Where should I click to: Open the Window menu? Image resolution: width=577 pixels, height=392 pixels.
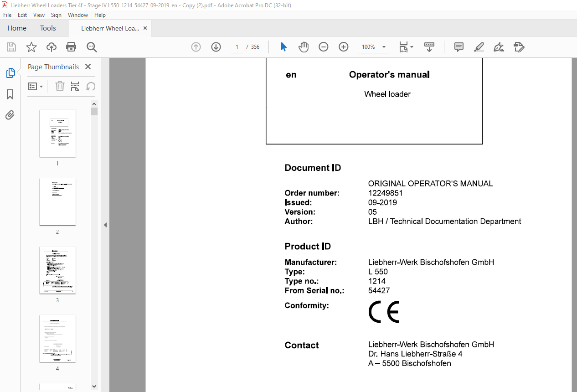(x=78, y=15)
